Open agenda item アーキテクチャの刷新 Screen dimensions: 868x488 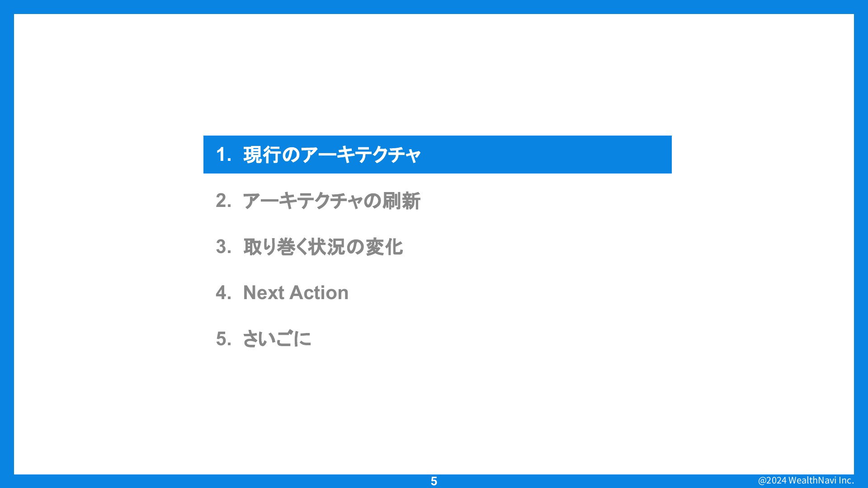click(331, 201)
